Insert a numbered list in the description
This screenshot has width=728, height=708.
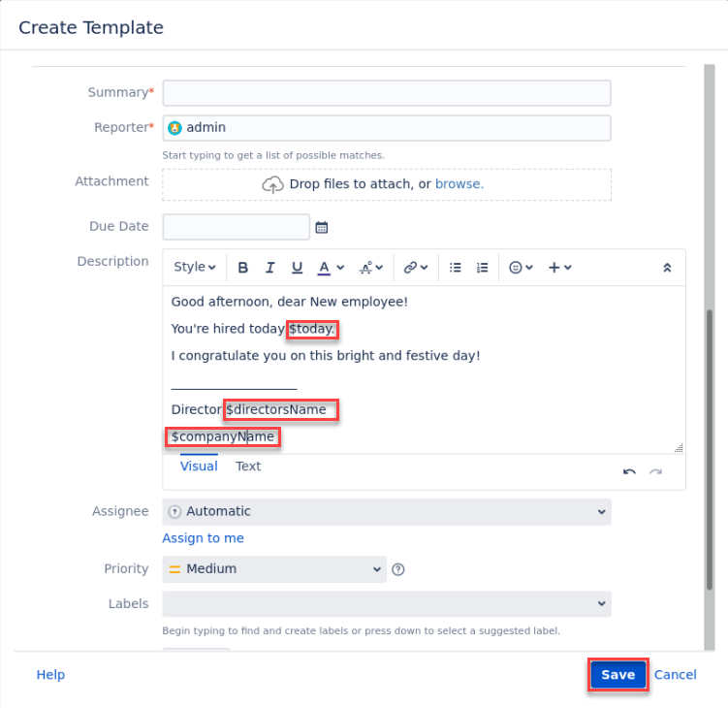pyautogui.click(x=482, y=268)
